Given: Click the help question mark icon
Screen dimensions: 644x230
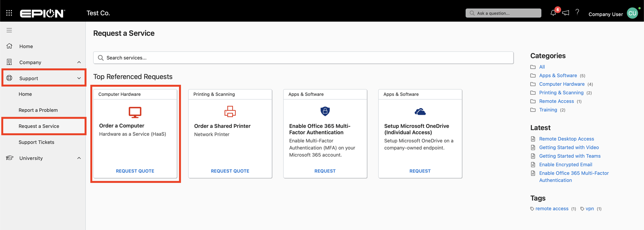Looking at the screenshot, I should tap(577, 12).
